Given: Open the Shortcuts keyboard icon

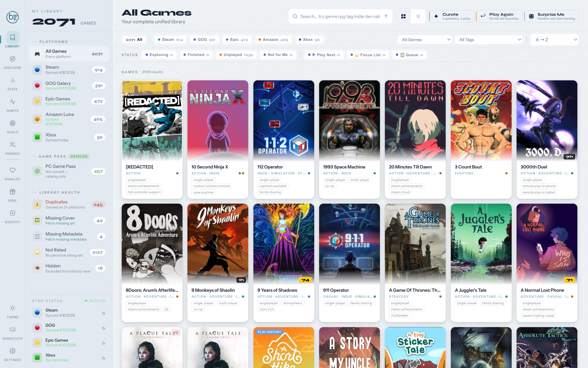Looking at the screenshot, I should [x=12, y=330].
